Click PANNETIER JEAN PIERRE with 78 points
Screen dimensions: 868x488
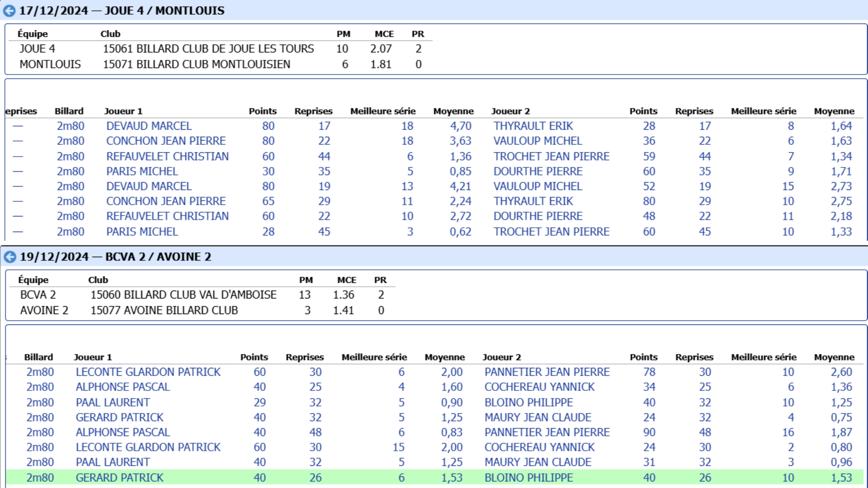point(547,372)
